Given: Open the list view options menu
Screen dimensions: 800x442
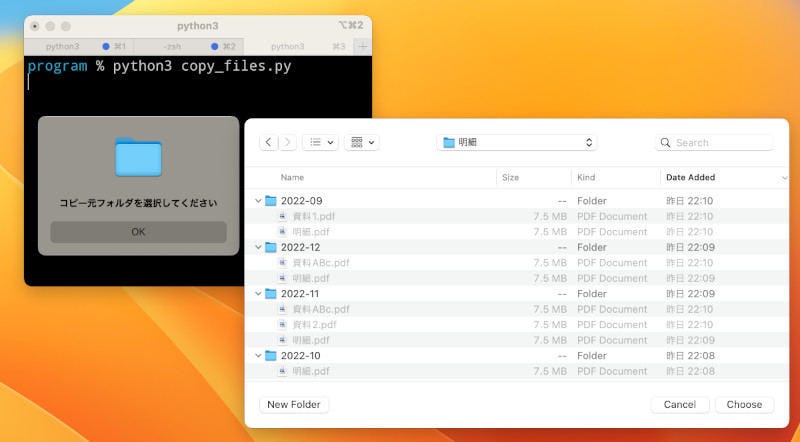Looking at the screenshot, I should (x=320, y=143).
